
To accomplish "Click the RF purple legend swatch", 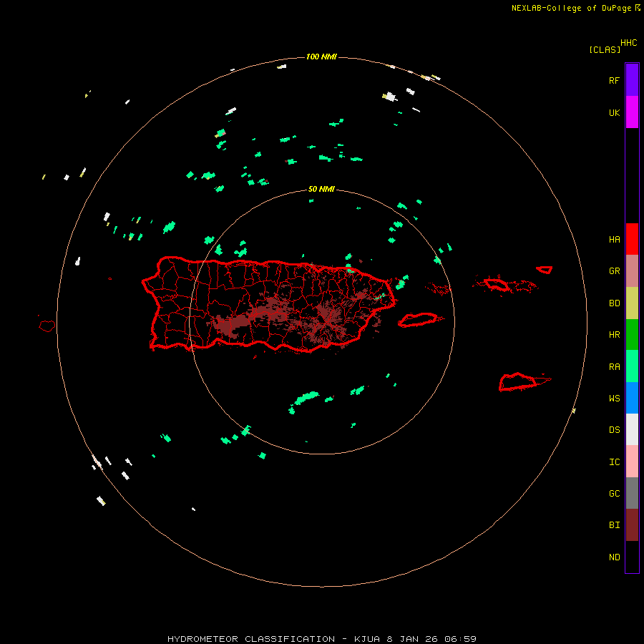I will (632, 79).
